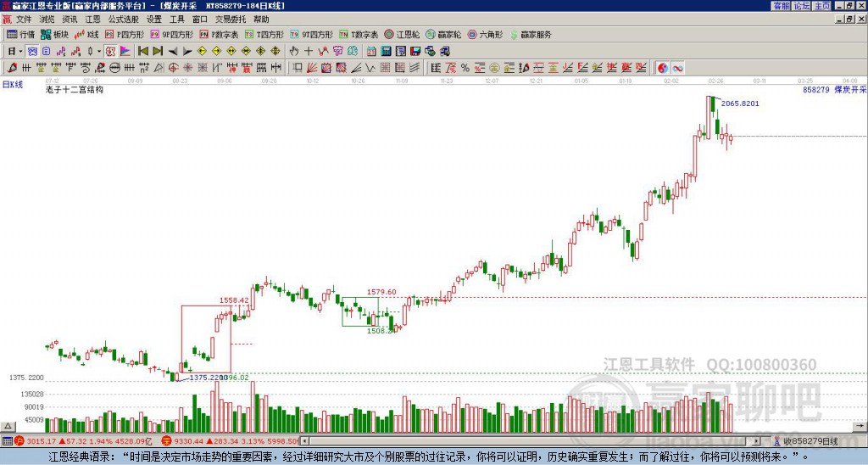This screenshot has height=465, width=868.
Task: Open the 公式选股 menu
Action: pyautogui.click(x=124, y=20)
